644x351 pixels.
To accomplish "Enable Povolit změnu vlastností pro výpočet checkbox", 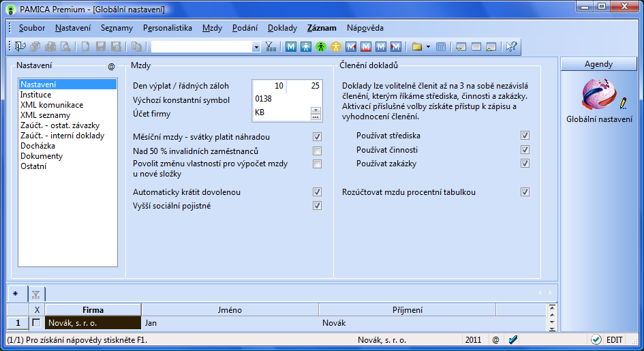I will [x=317, y=164].
